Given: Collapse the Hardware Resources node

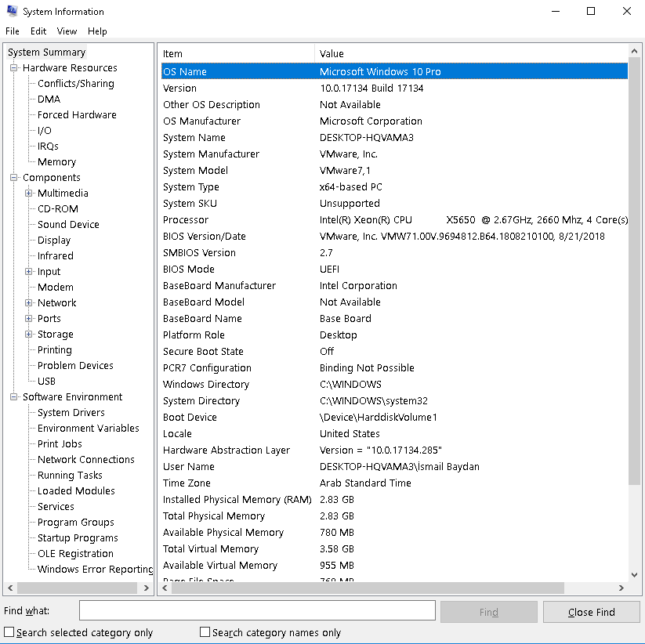Looking at the screenshot, I should 13,67.
